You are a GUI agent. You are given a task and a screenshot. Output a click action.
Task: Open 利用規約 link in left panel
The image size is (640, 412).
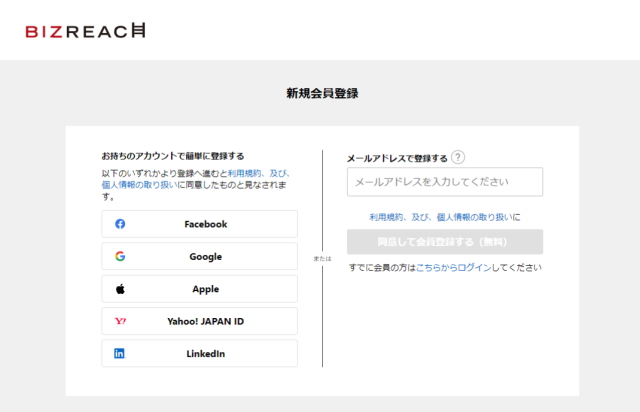[x=244, y=174]
